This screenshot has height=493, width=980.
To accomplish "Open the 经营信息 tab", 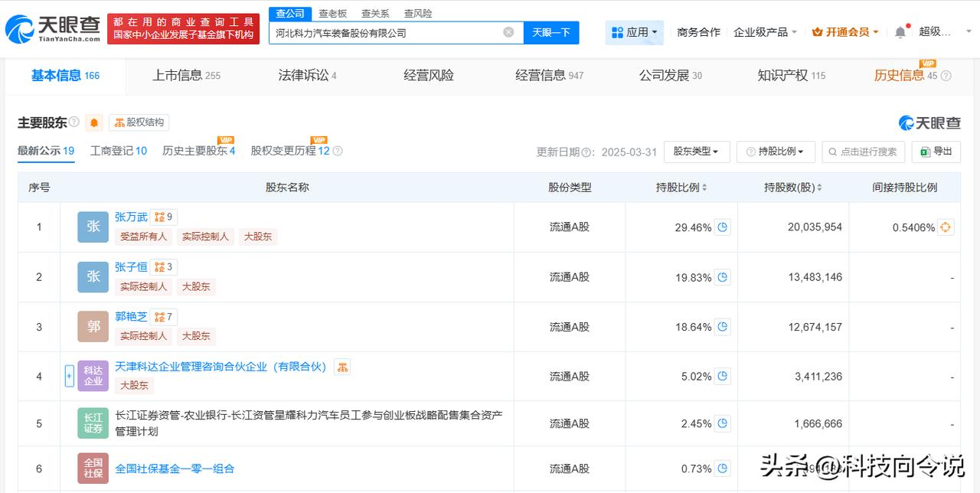I will 549,75.
